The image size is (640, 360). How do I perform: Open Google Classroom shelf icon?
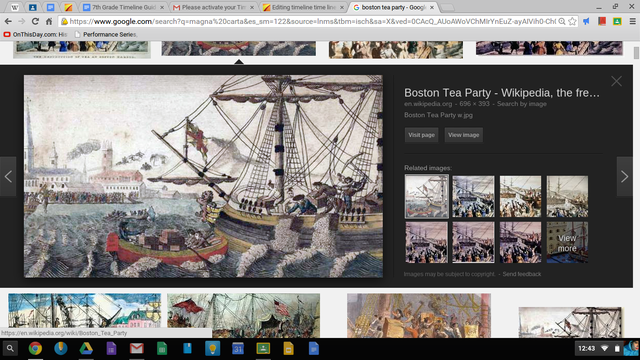click(263, 349)
